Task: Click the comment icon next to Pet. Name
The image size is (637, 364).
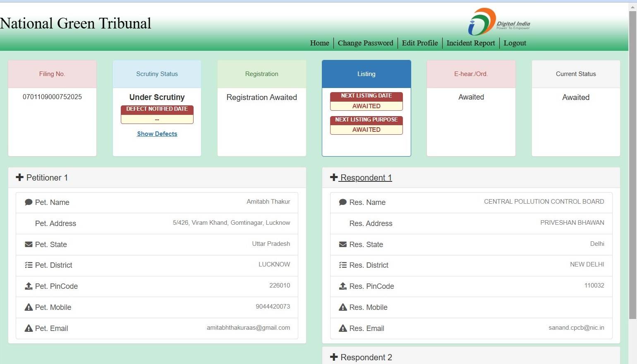Action: 29,202
